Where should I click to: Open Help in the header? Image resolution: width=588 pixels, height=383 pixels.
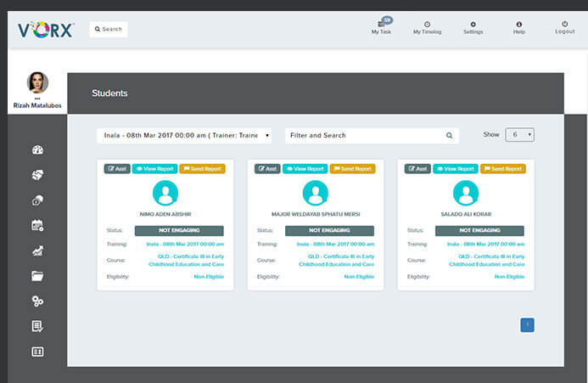pyautogui.click(x=519, y=28)
